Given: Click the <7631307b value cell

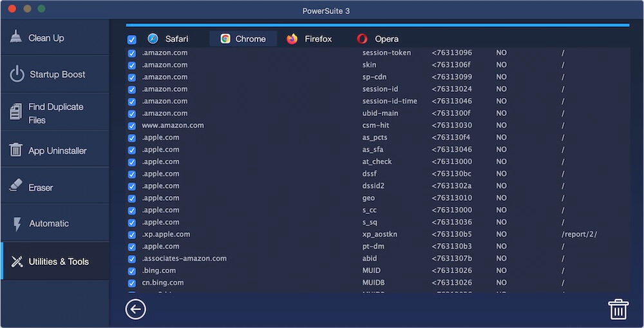Looking at the screenshot, I should click(451, 258).
